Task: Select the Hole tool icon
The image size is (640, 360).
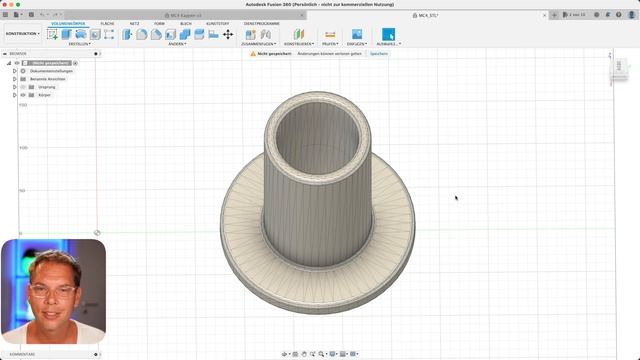Action: click(x=95, y=34)
